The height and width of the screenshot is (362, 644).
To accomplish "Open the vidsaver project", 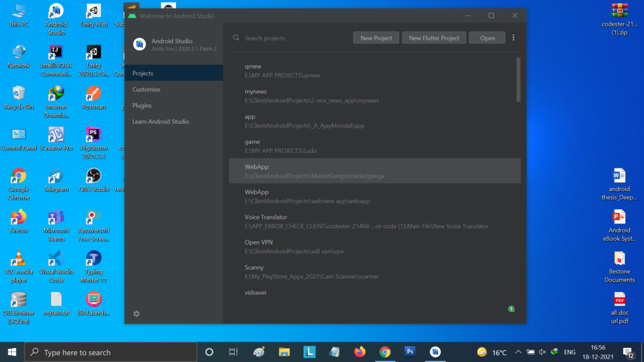I will [375, 293].
